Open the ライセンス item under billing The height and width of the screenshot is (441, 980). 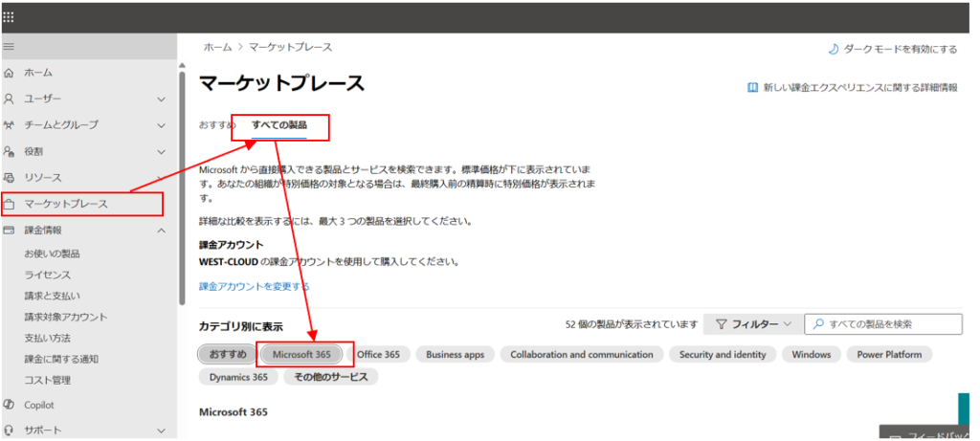[x=48, y=275]
